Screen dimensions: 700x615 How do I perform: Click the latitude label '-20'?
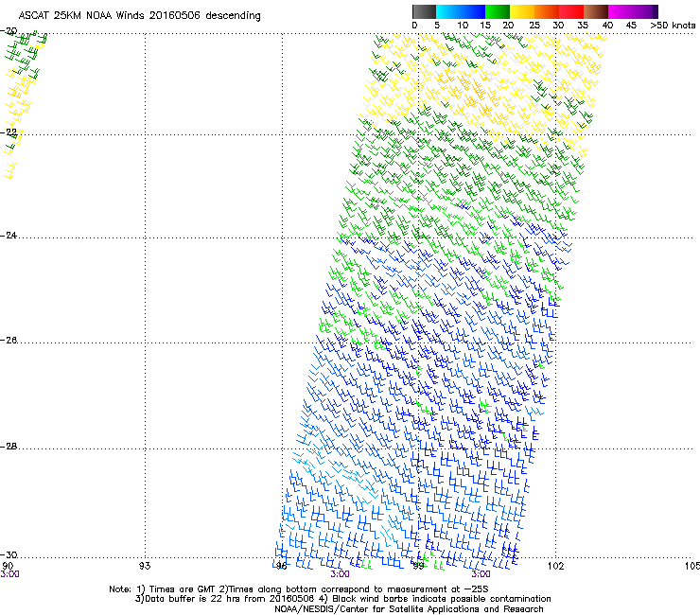click(9, 31)
